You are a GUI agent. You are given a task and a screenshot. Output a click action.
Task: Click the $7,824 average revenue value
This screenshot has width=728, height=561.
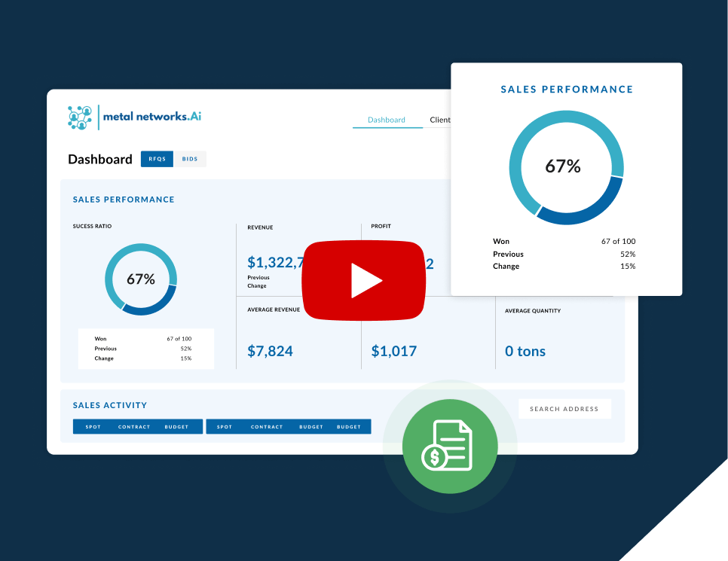click(270, 351)
